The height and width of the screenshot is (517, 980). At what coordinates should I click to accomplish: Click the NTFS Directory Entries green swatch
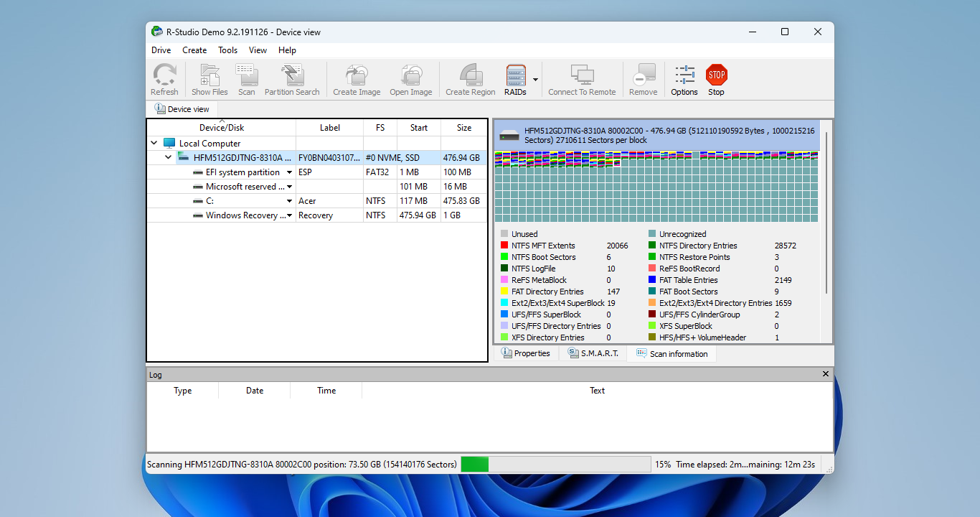(x=652, y=246)
